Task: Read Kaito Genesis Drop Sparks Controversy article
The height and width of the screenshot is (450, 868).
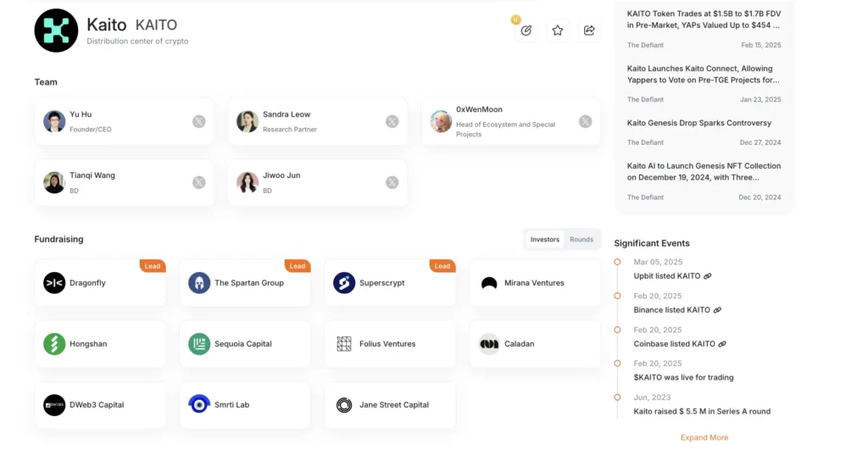Action: (699, 123)
